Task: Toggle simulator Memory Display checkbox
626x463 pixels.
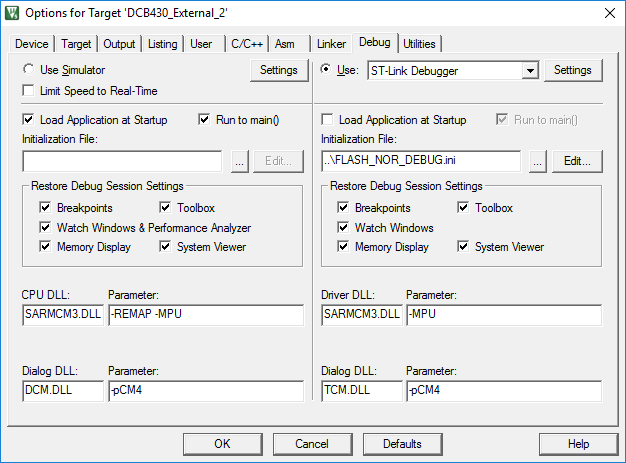Action: 45,247
